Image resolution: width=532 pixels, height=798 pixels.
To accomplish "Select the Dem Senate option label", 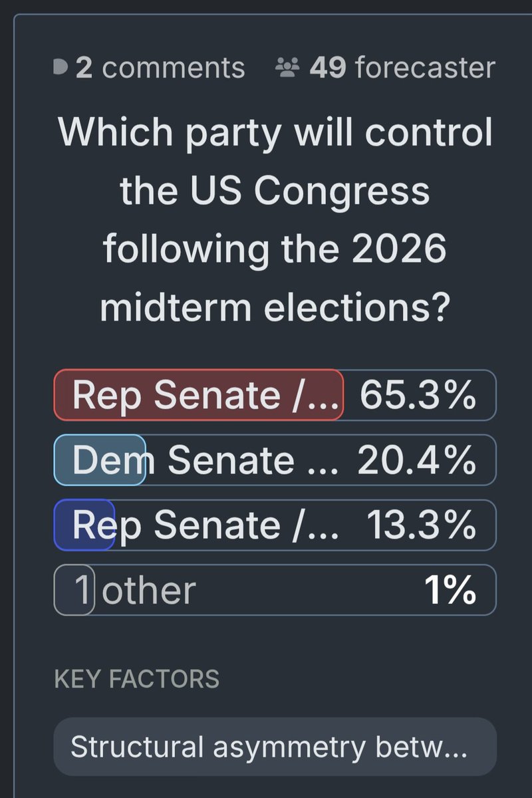I will [x=205, y=460].
